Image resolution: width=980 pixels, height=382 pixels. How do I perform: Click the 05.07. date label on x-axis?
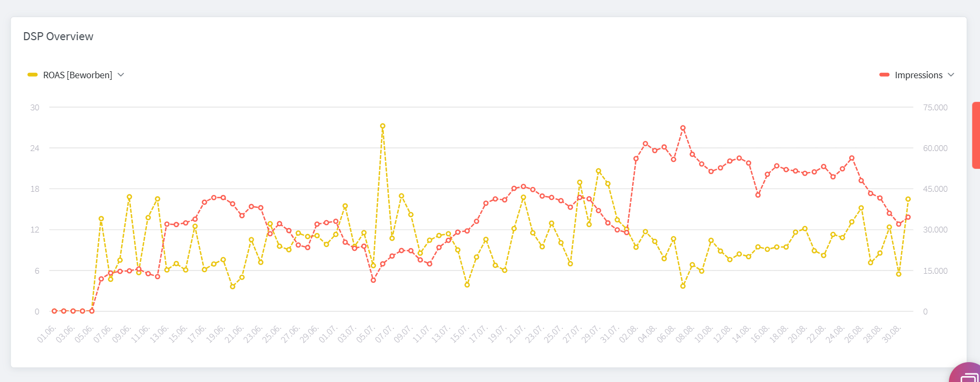coord(366,333)
